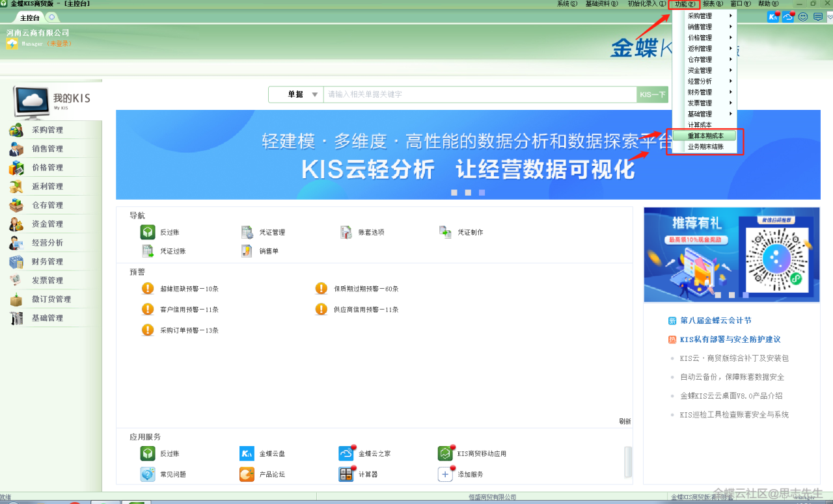Screen dimensions: 833x504
Task: Launch the 金蝶云盘 service icon
Action: click(x=247, y=454)
